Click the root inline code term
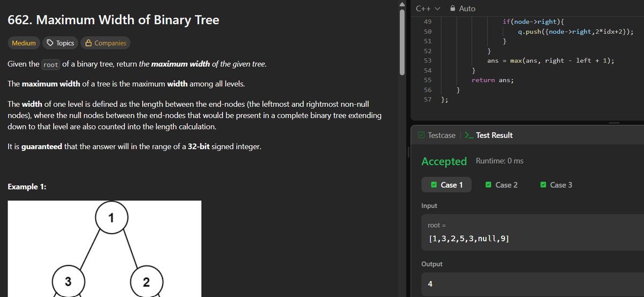The width and height of the screenshot is (644, 297). click(51, 64)
